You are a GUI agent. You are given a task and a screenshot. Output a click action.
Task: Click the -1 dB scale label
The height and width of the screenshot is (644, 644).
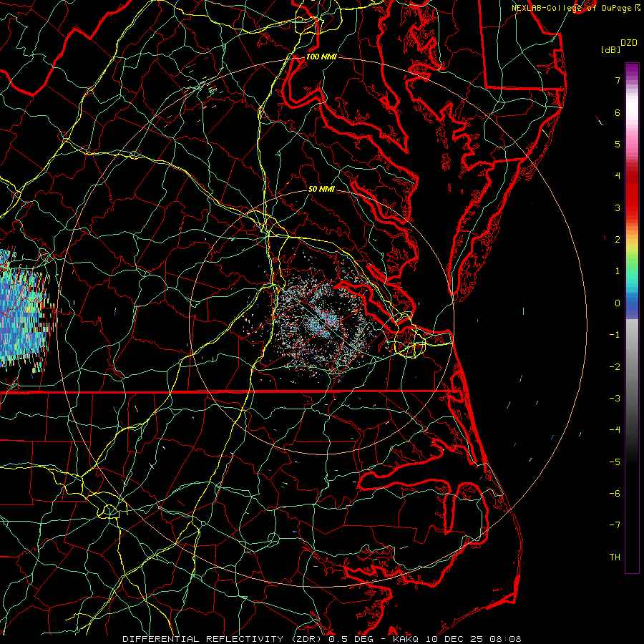point(615,335)
